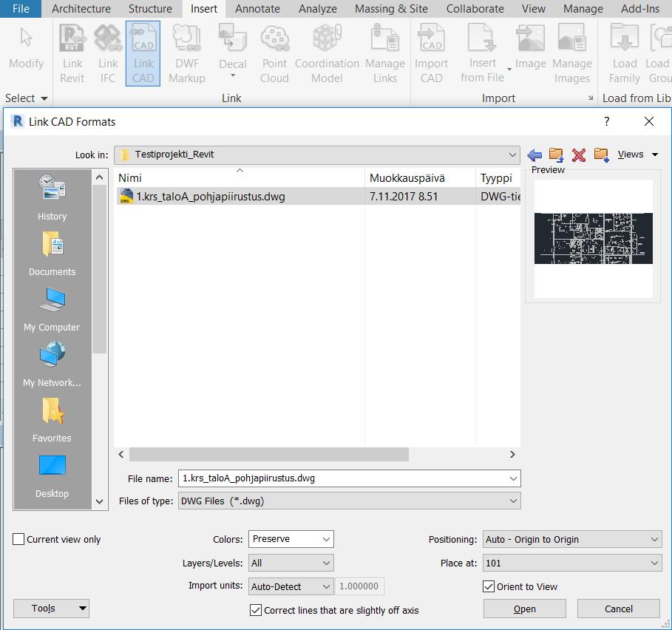The height and width of the screenshot is (630, 672).
Task: Sort files by the Tyyppi column header
Action: (x=498, y=178)
